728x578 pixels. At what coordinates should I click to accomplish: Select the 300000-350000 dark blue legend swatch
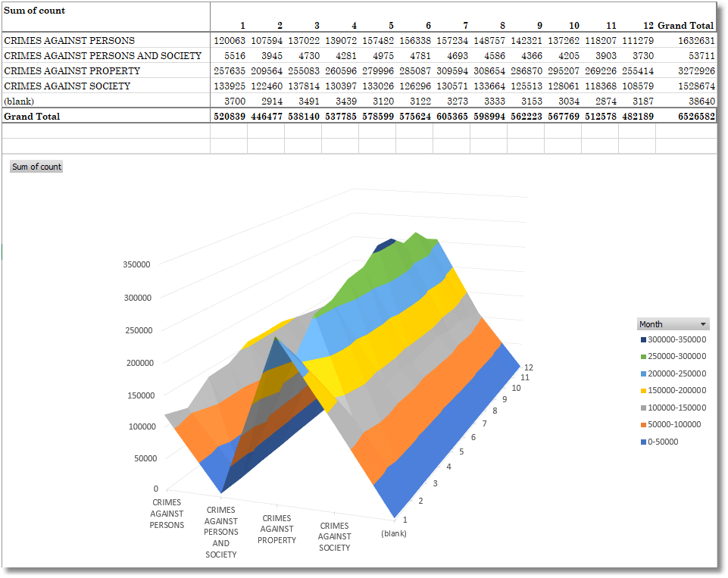coord(643,339)
